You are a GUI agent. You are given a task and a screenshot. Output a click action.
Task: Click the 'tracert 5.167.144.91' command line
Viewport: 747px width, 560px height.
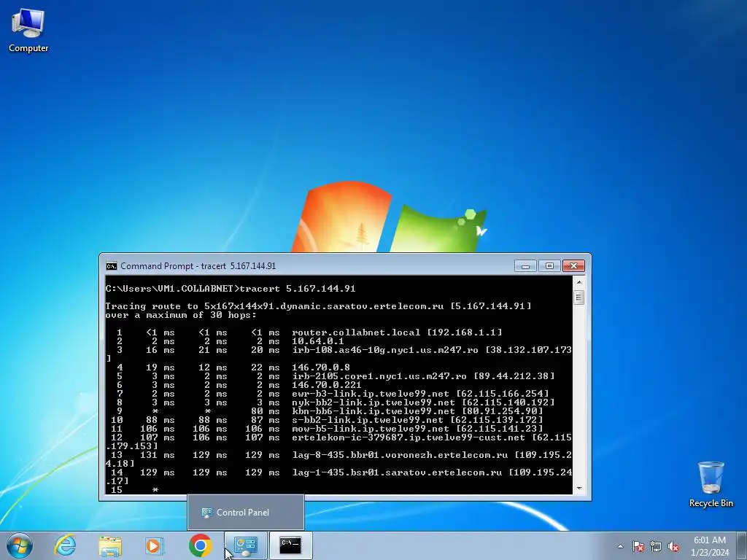[298, 289]
